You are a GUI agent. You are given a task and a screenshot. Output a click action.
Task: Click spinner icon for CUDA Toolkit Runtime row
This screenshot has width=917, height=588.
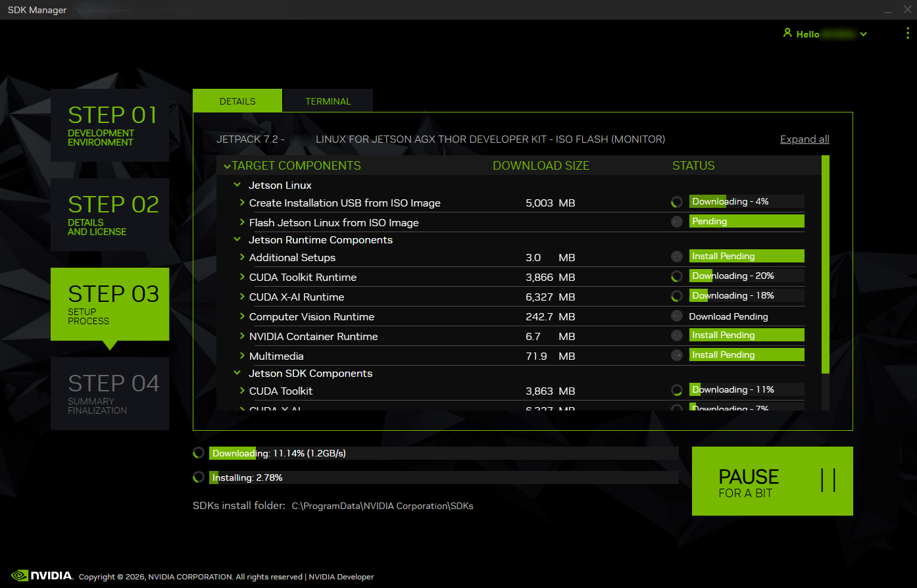pos(676,276)
